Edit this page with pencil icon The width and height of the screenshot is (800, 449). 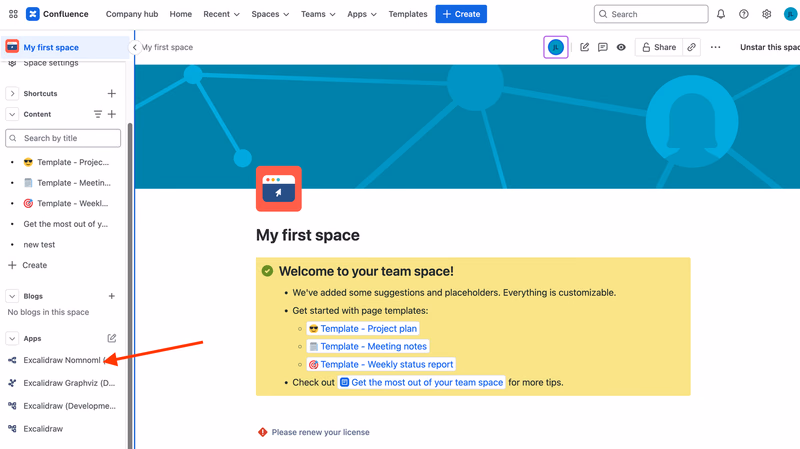(x=585, y=47)
